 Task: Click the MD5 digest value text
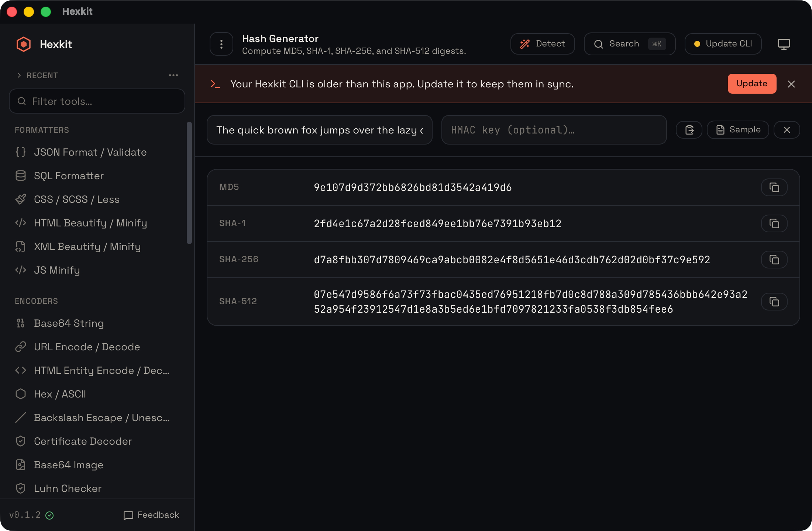pos(413,187)
